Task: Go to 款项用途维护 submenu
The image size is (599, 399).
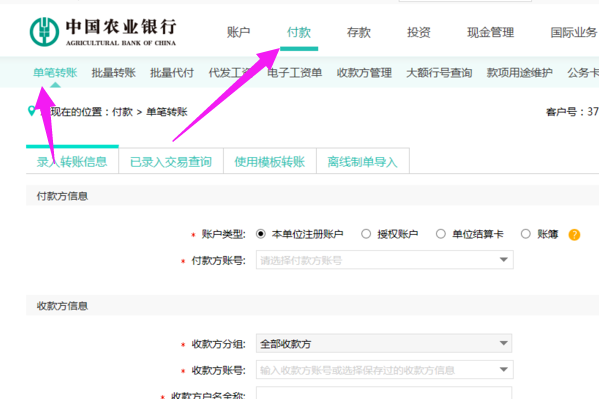Action: point(520,73)
